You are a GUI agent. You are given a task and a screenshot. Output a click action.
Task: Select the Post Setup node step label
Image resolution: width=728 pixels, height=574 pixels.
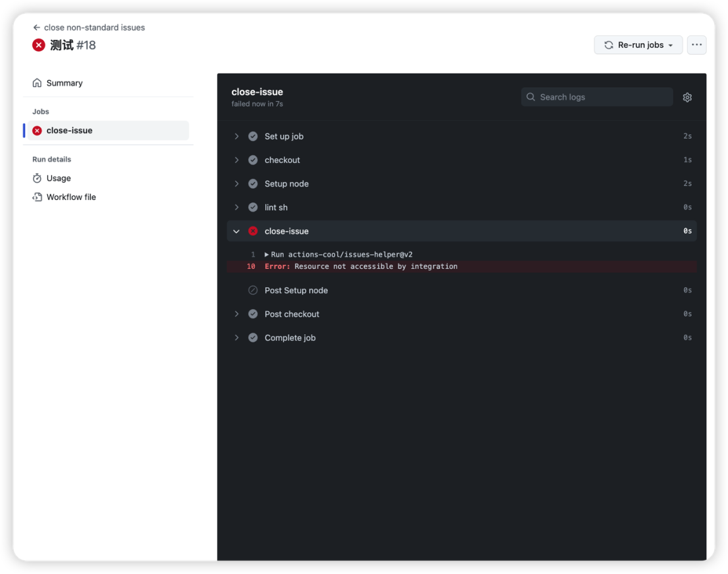[296, 290]
